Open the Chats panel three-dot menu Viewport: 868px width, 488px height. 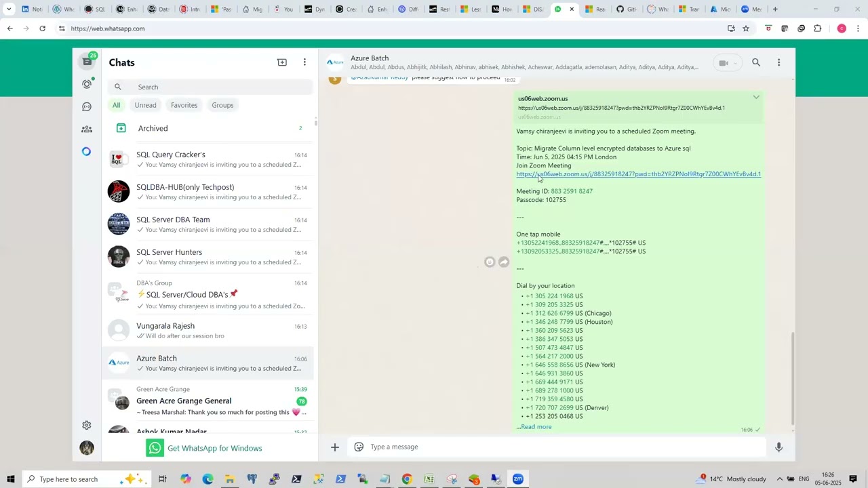(304, 62)
